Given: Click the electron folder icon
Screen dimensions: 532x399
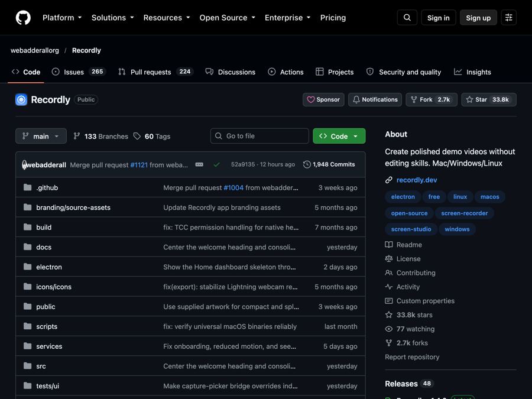Looking at the screenshot, I should click(x=27, y=267).
